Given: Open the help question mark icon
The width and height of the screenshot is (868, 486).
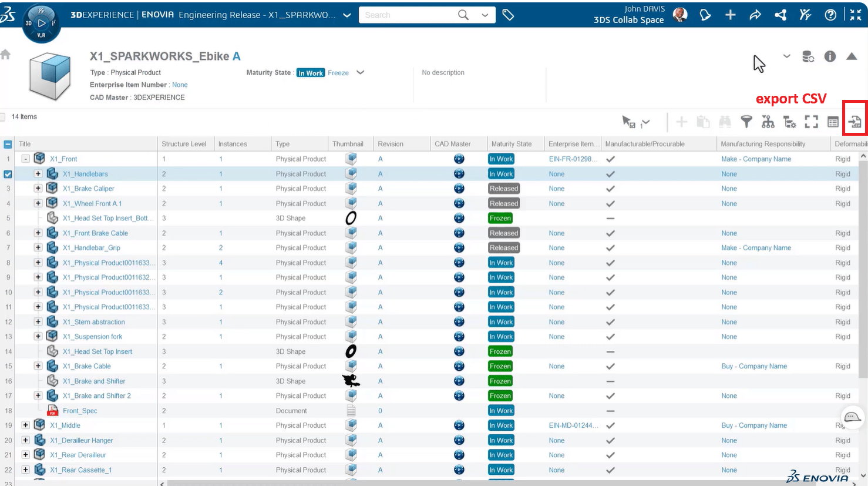Looking at the screenshot, I should pyautogui.click(x=830, y=15).
